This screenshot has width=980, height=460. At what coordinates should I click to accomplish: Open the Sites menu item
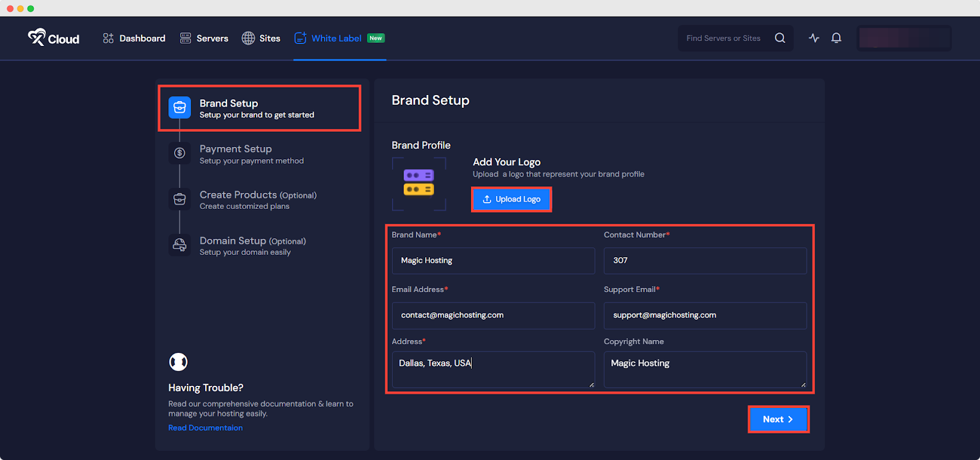point(261,38)
